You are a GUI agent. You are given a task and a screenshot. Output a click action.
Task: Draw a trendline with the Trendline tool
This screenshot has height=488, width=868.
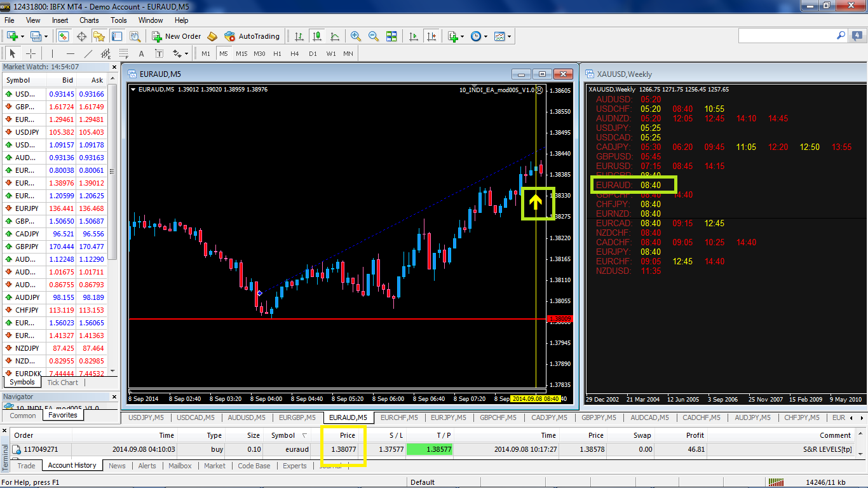[x=88, y=54]
